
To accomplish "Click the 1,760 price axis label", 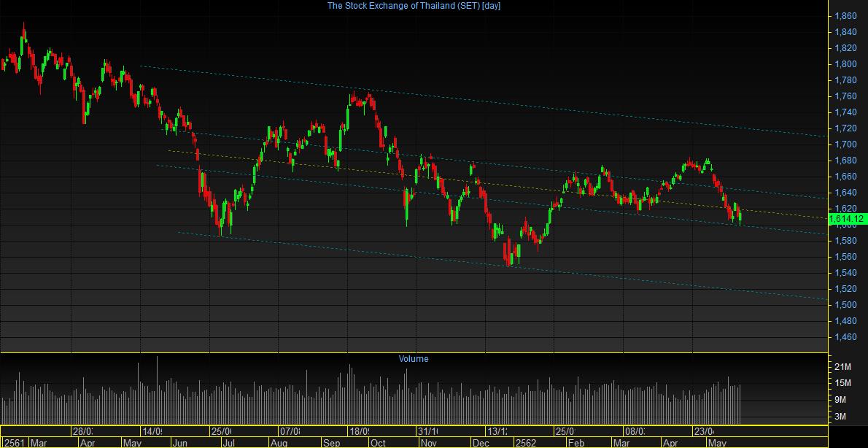I will [845, 96].
